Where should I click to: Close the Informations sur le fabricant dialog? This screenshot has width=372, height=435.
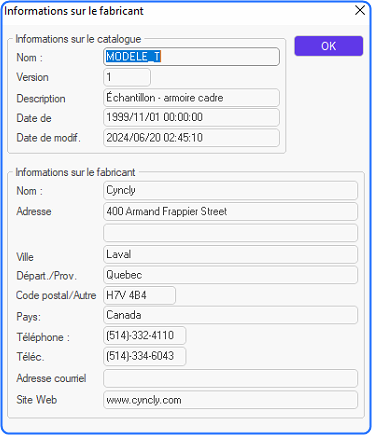click(x=360, y=10)
